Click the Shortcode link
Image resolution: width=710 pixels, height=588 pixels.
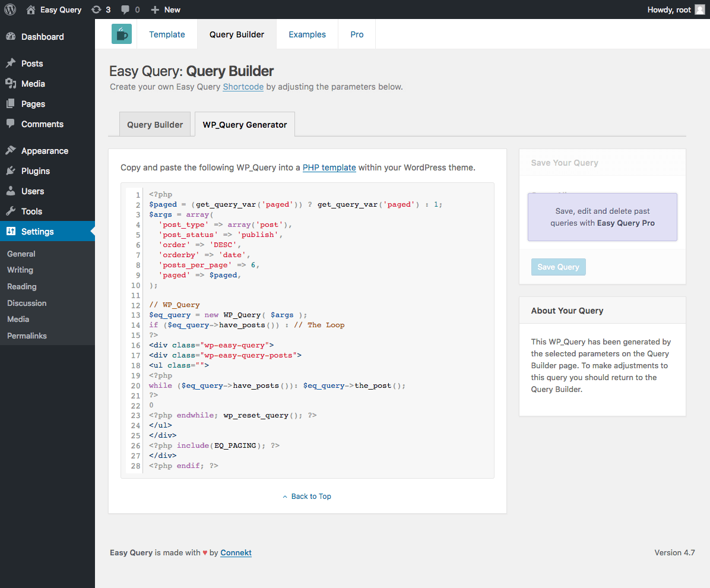coord(243,87)
